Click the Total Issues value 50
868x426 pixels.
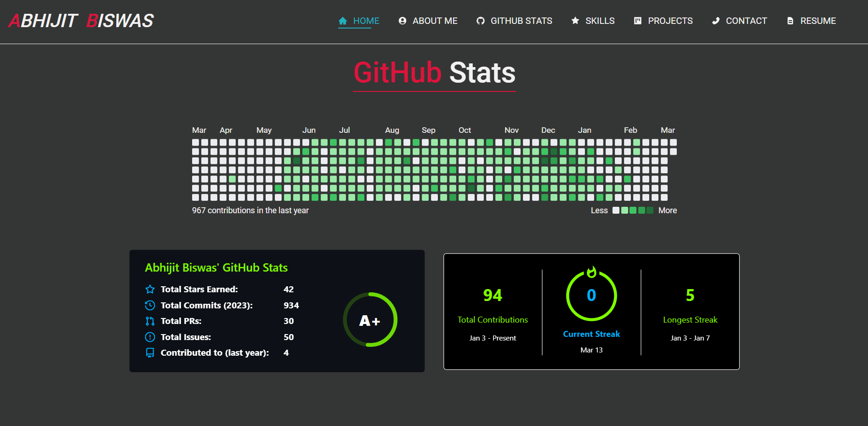click(x=289, y=337)
